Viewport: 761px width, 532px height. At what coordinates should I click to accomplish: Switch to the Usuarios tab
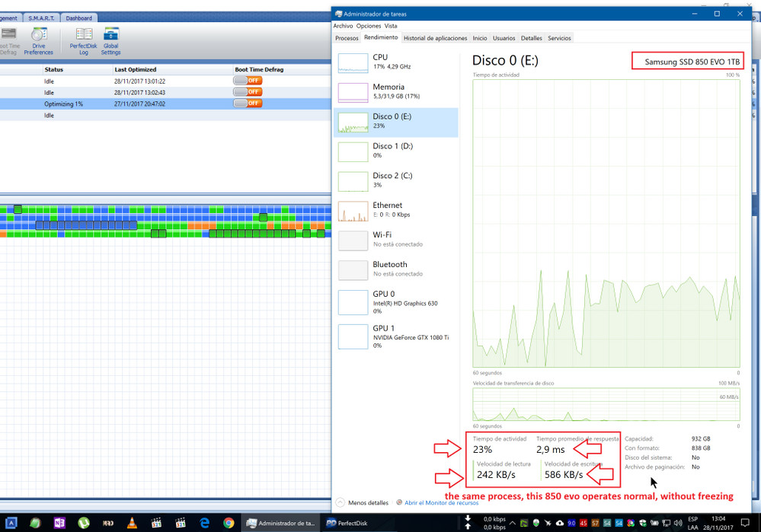pyautogui.click(x=504, y=38)
